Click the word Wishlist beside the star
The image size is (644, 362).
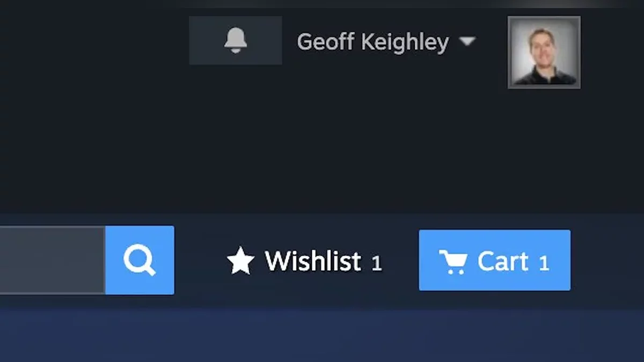coord(313,261)
